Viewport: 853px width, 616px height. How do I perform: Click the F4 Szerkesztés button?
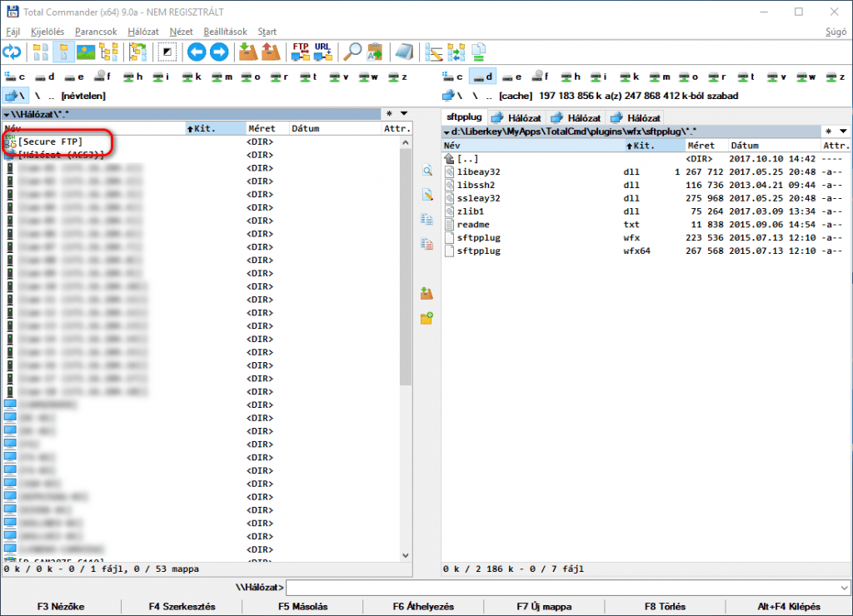[x=182, y=606]
